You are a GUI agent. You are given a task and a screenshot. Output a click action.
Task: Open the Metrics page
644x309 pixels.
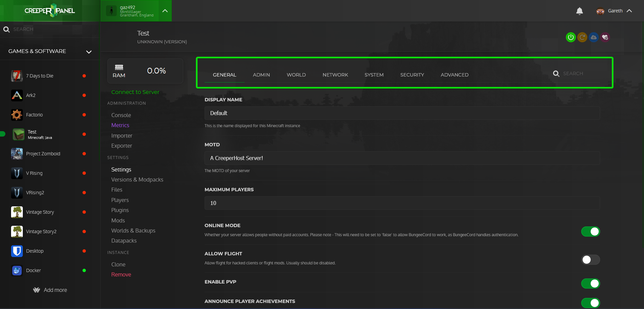point(120,125)
